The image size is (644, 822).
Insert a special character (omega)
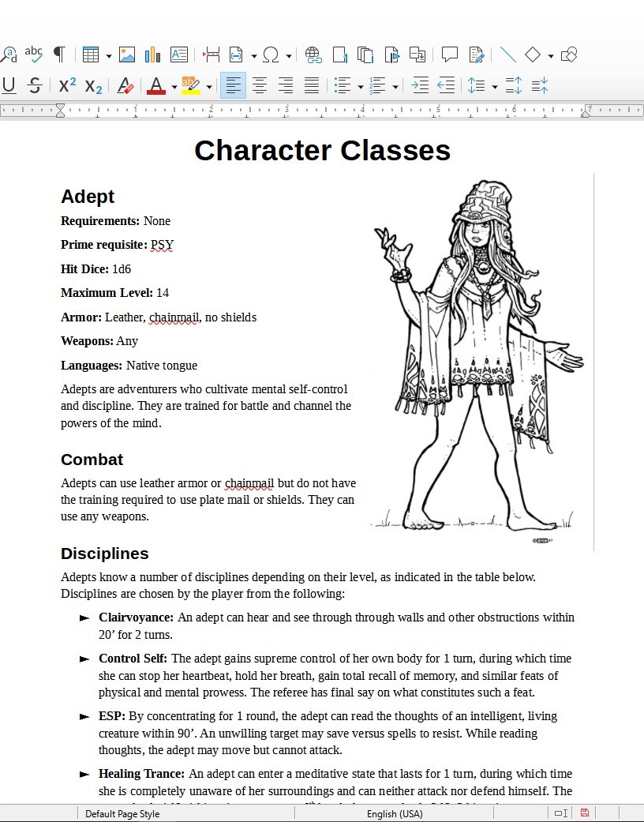click(x=271, y=54)
